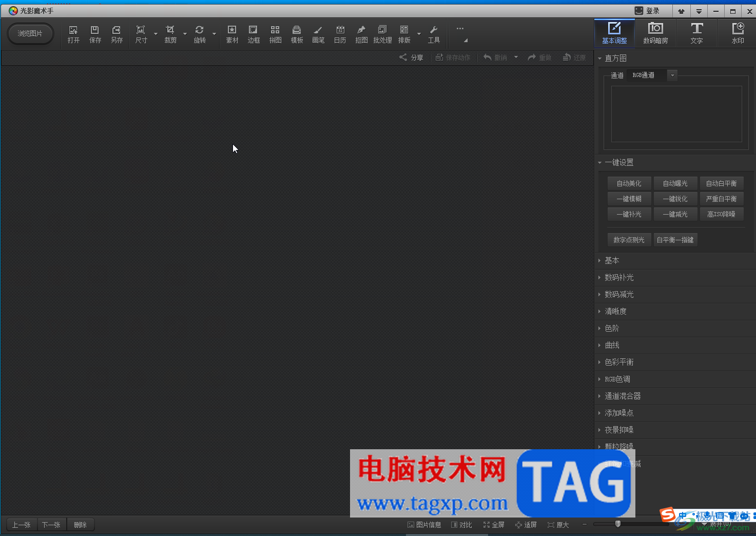Click 数字点测光 button
This screenshot has height=536, width=756.
point(629,240)
